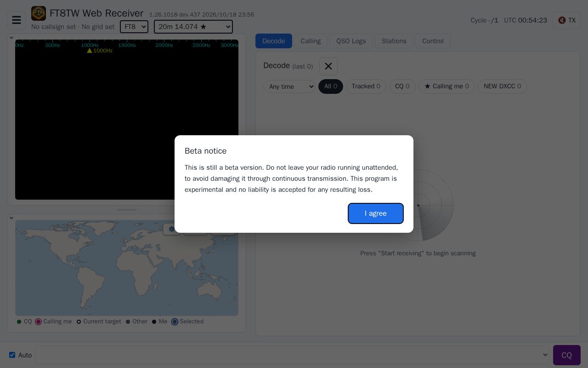Click the Current target legend marker

coord(79,322)
